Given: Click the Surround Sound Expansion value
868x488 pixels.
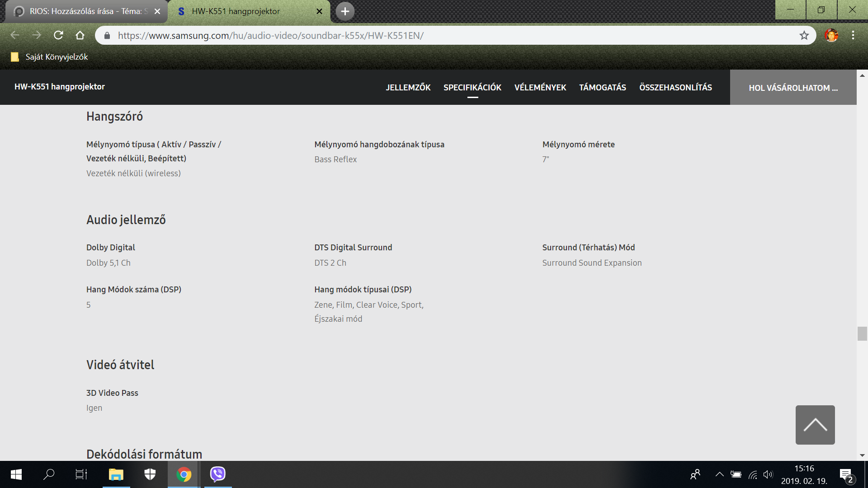Looking at the screenshot, I should pyautogui.click(x=592, y=263).
